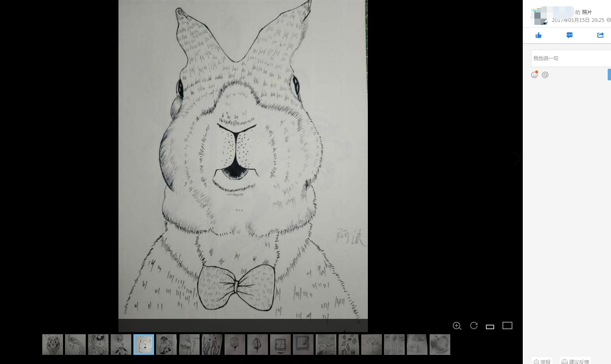The width and height of the screenshot is (611, 364).
Task: Select the wolf drawing thumbnail
Action: point(53,345)
